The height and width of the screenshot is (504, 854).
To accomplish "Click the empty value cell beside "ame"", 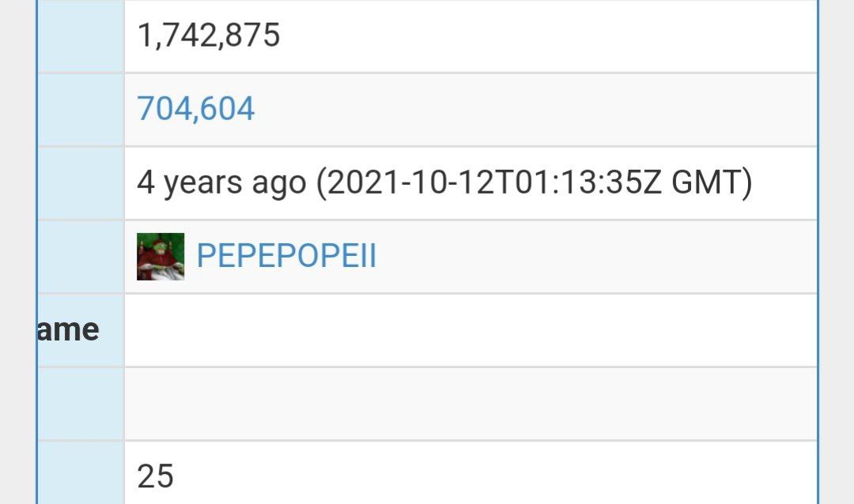I will point(471,330).
